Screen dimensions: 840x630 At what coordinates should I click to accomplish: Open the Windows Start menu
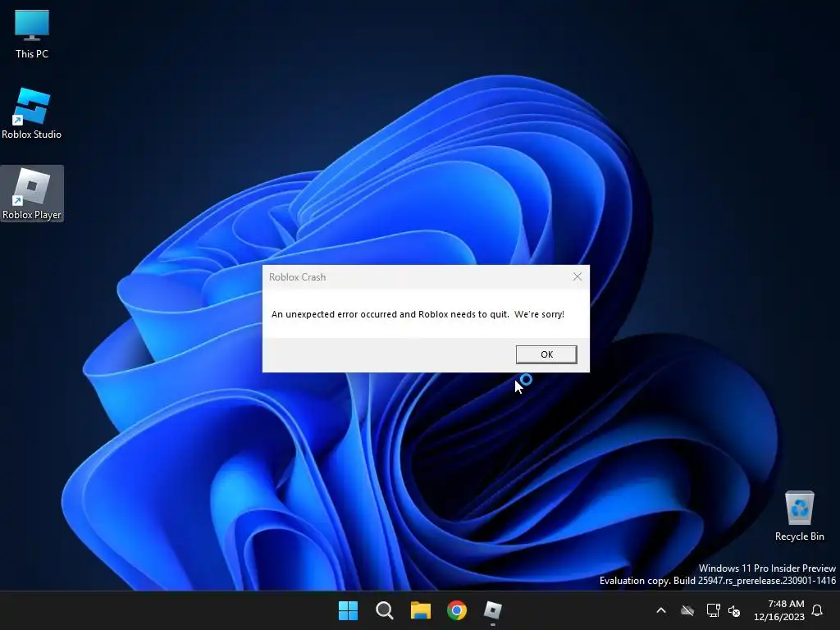tap(348, 610)
